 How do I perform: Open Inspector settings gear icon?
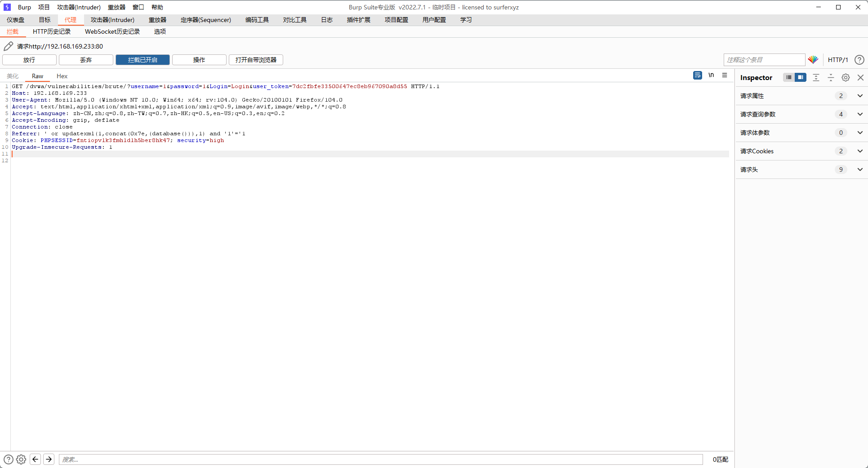coord(846,77)
